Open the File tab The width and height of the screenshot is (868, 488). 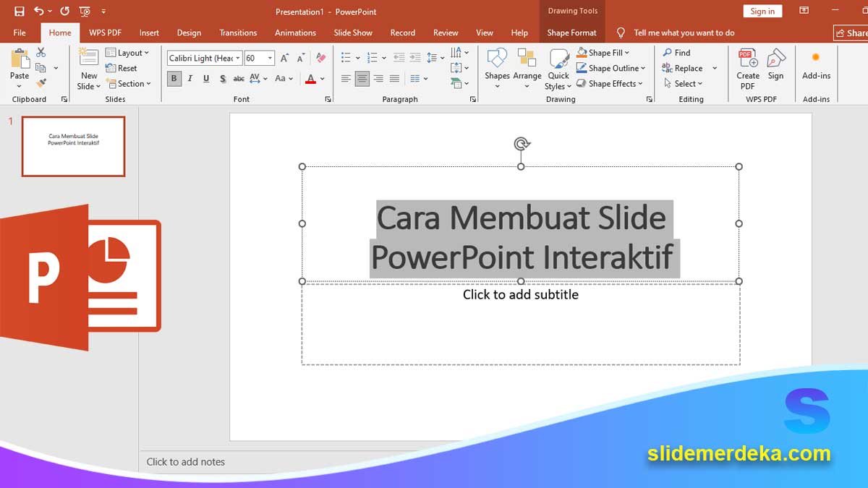(20, 33)
